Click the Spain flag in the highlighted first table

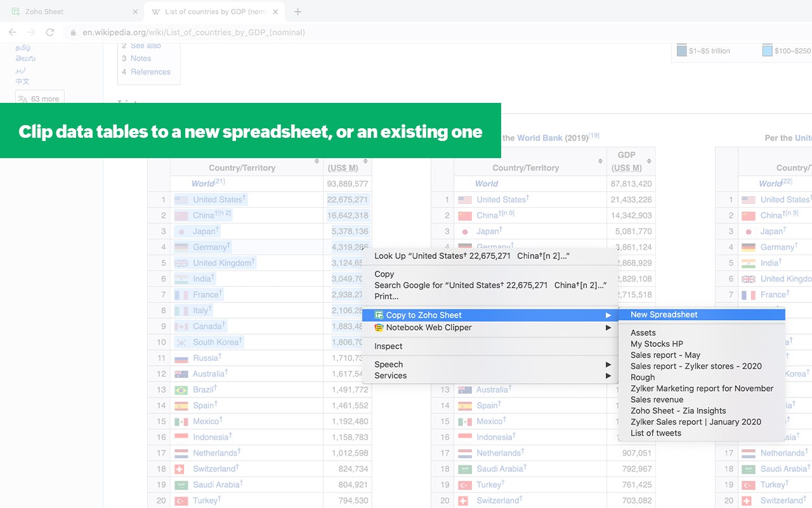tap(181, 406)
